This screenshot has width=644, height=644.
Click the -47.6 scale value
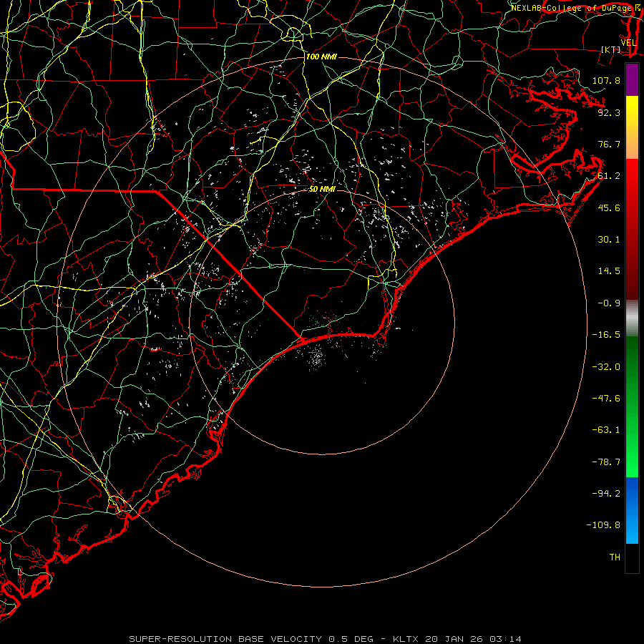(x=606, y=399)
